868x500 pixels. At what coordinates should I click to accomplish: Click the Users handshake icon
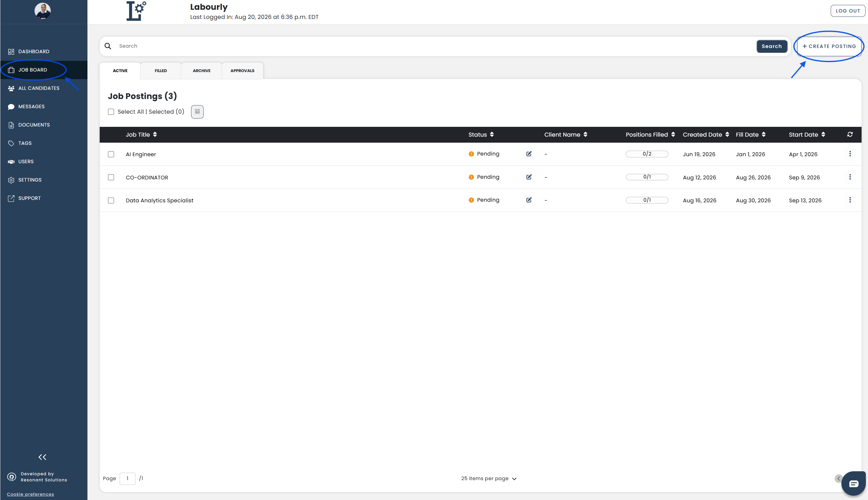(11, 162)
